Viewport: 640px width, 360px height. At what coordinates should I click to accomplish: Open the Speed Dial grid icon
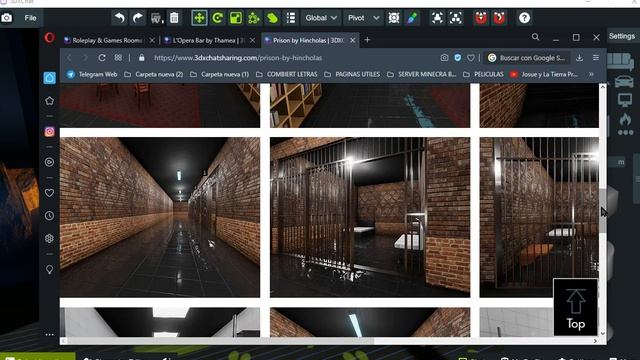tap(118, 58)
